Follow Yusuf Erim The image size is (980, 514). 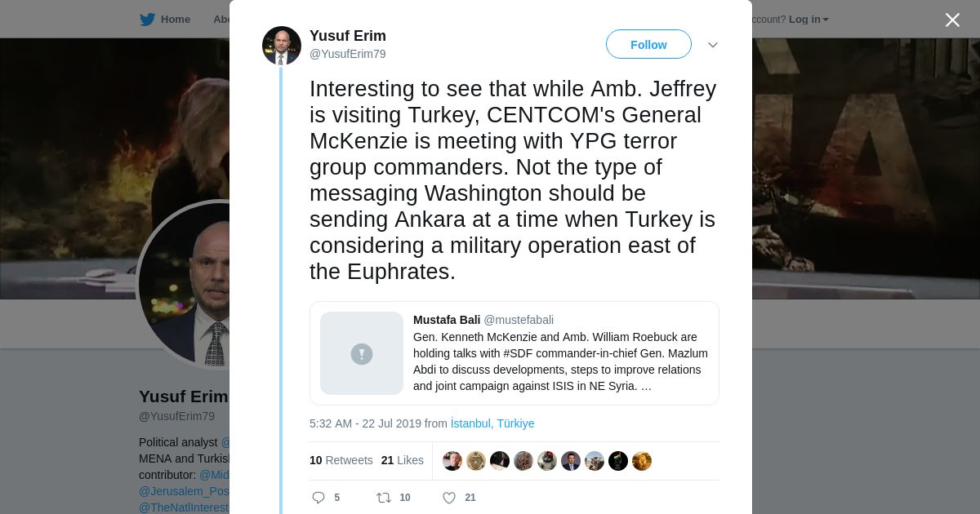tap(648, 45)
